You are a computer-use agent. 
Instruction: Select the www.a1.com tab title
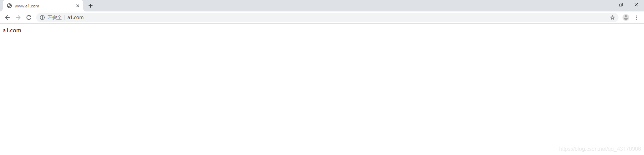27,6
